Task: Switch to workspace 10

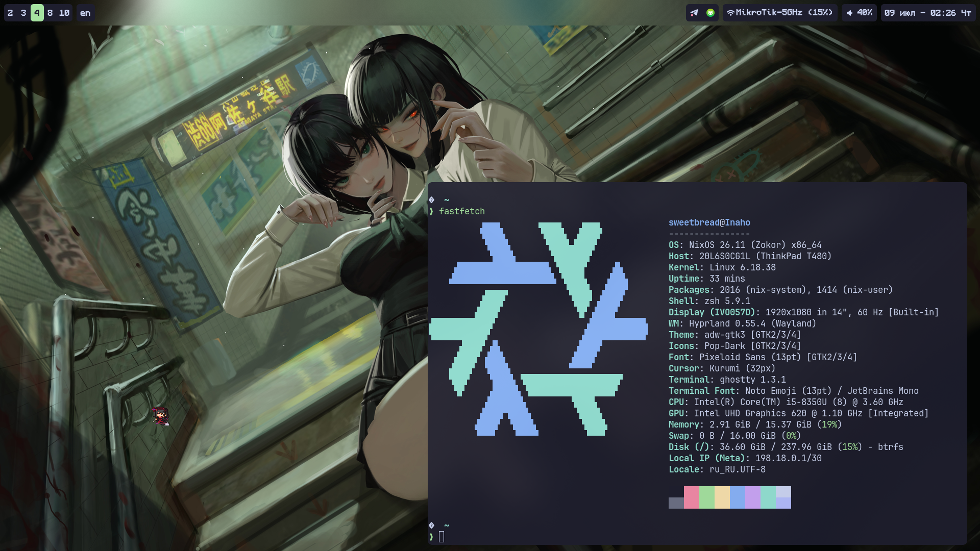Action: 64,13
